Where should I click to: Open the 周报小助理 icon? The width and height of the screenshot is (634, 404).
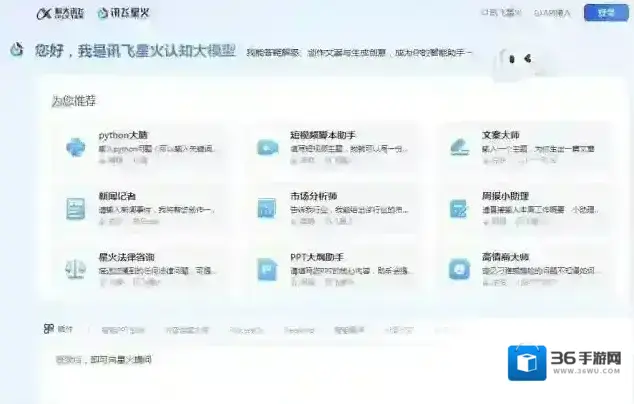(x=459, y=209)
